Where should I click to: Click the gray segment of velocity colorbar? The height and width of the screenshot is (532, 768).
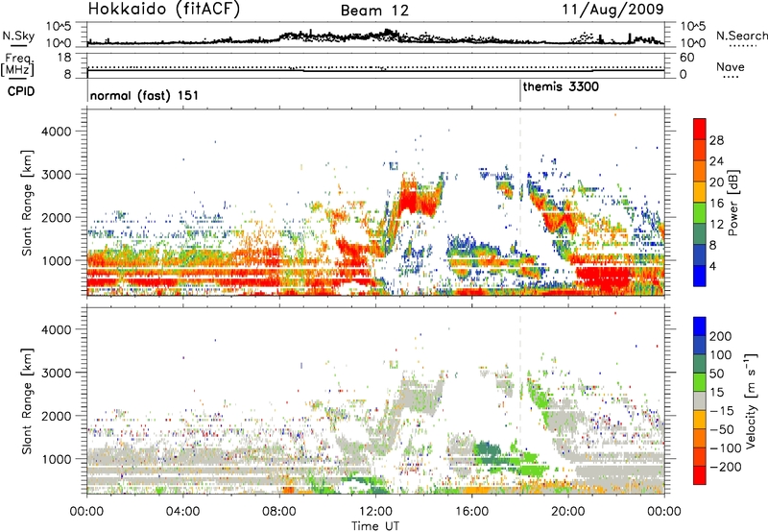coord(700,400)
